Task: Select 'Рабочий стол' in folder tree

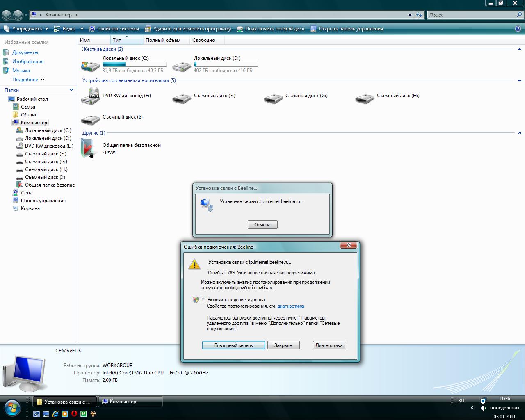Action: pos(32,99)
